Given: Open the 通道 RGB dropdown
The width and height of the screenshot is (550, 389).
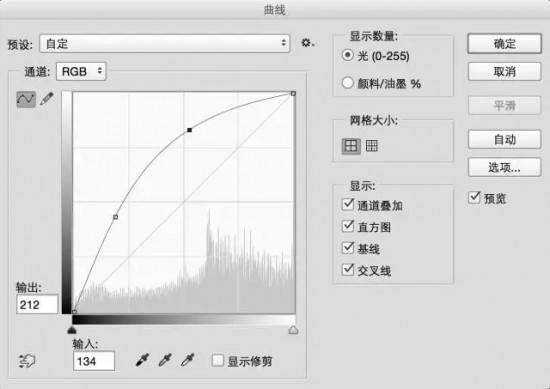Looking at the screenshot, I should point(81,72).
